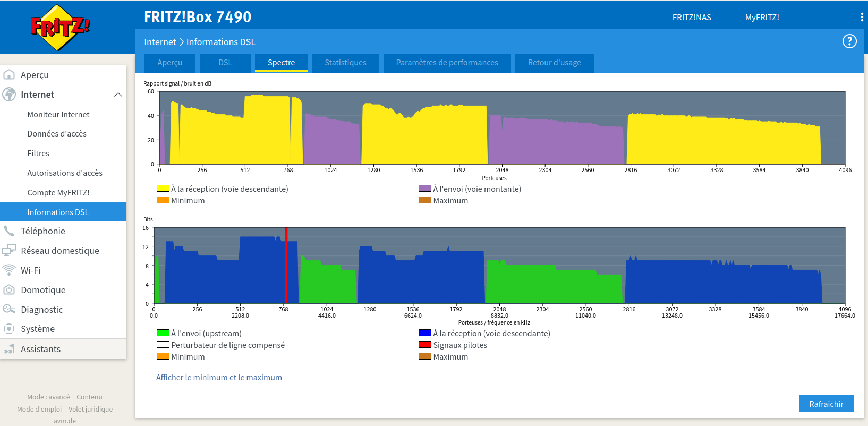Open the help question mark icon
The width and height of the screenshot is (868, 426).
pos(849,41)
